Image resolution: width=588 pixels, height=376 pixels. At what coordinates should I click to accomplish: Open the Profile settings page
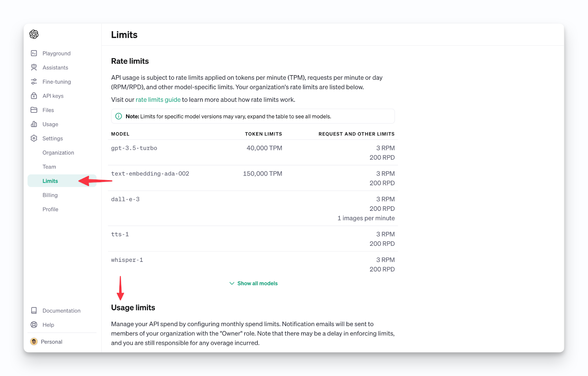[50, 209]
